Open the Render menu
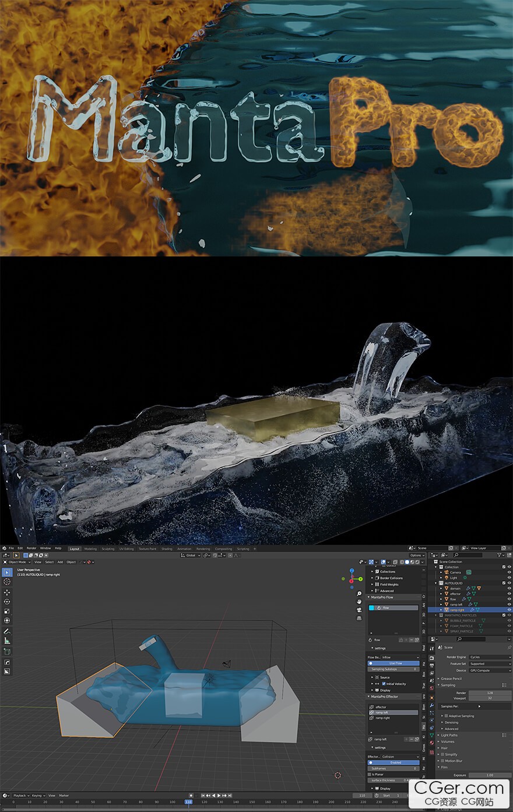Screen dimensions: 513x812 pos(31,548)
